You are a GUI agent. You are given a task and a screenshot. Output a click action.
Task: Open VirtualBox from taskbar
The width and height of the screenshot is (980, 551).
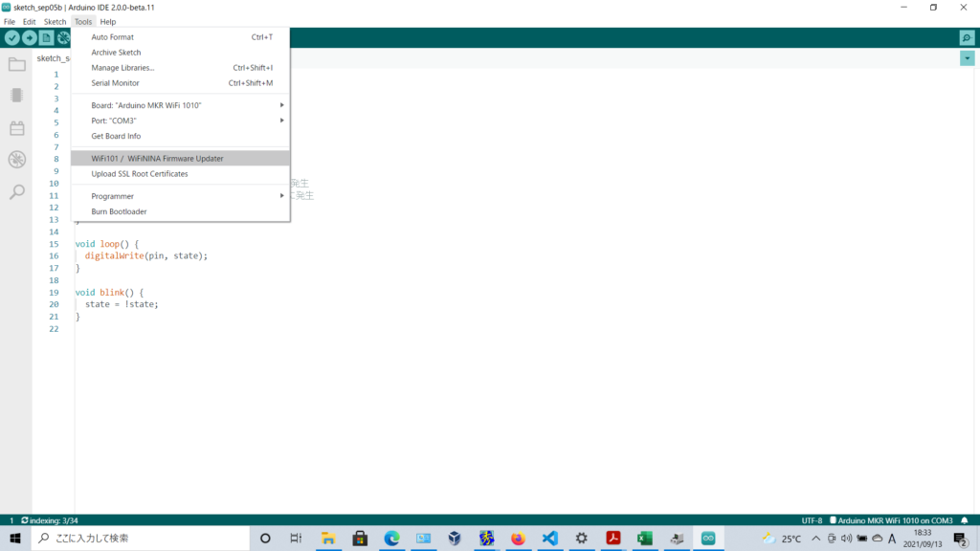(x=455, y=538)
